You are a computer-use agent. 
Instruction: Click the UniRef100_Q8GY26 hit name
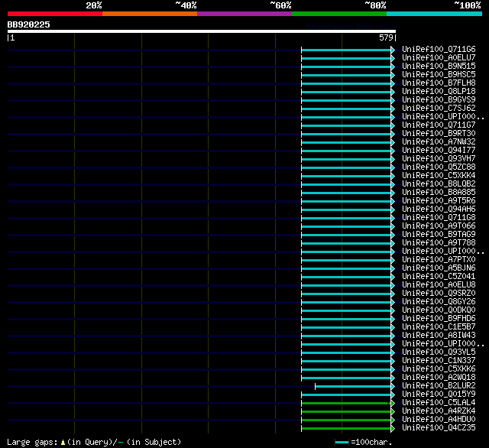439,302
